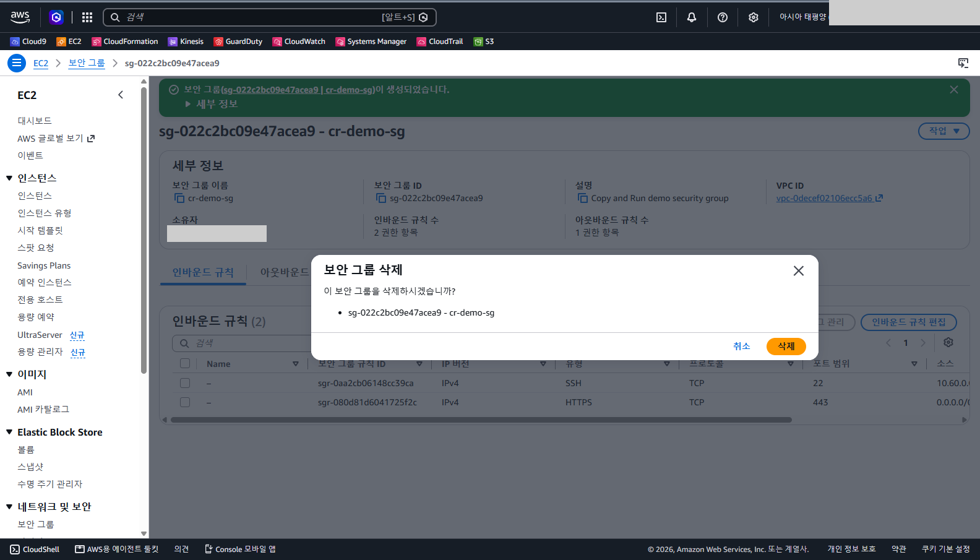Open the 작업 actions dropdown

coord(944,131)
